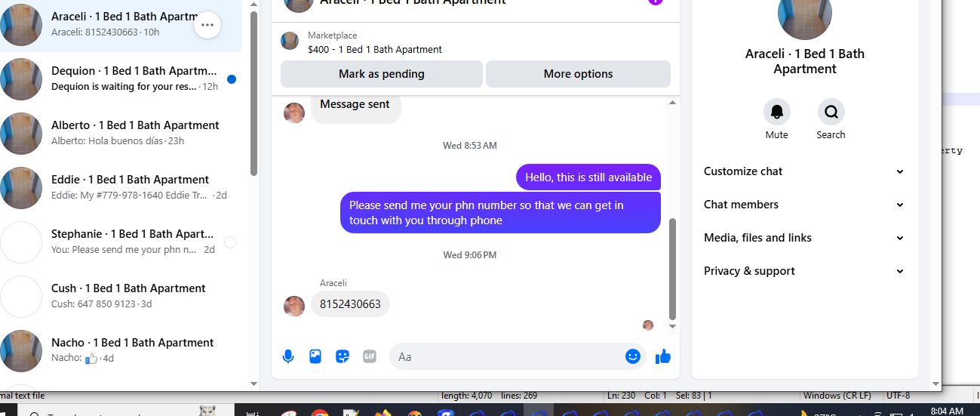Click the microphone voice clip icon
This screenshot has height=416, width=980.
pyautogui.click(x=288, y=356)
